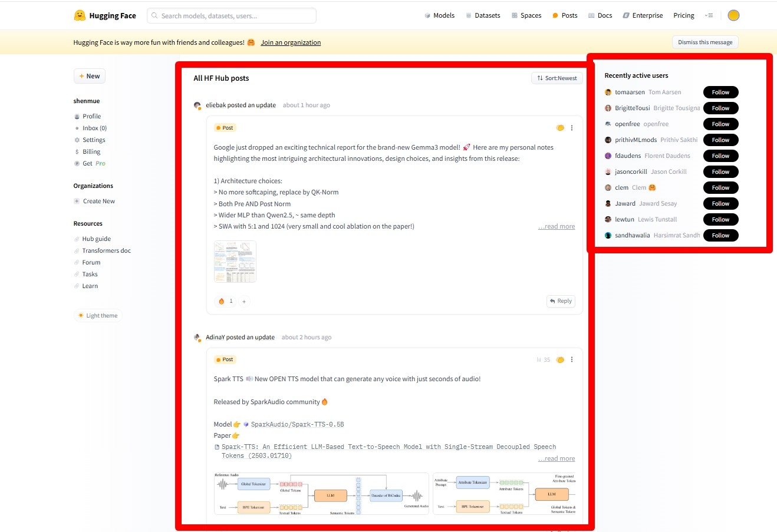Open Settings in the sidebar
Viewport: 777px width, 532px height.
click(90, 140)
